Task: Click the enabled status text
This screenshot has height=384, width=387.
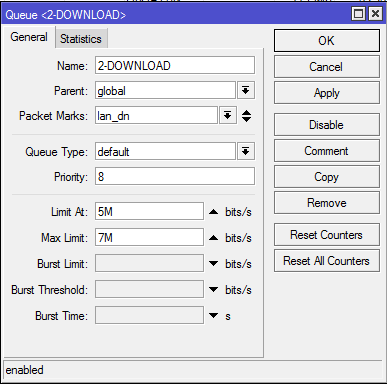Action: click(24, 370)
